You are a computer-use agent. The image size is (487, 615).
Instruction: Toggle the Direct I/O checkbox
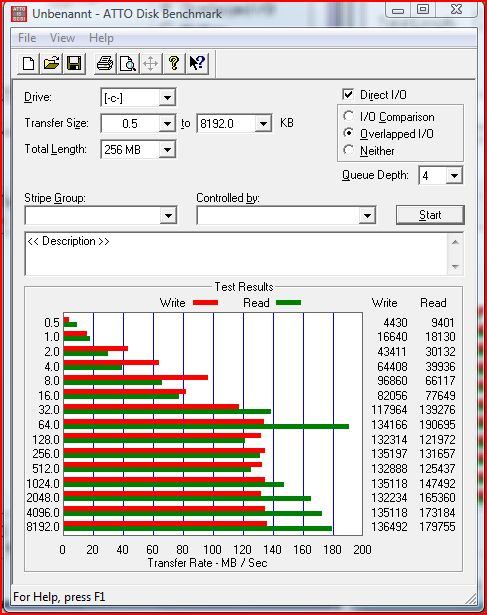(x=348, y=95)
